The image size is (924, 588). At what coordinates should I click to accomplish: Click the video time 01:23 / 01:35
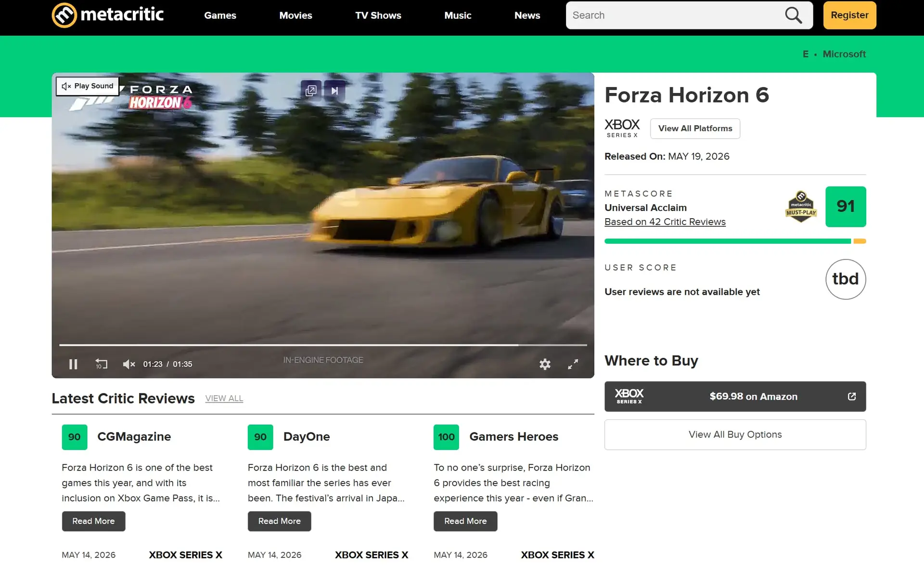pos(167,364)
